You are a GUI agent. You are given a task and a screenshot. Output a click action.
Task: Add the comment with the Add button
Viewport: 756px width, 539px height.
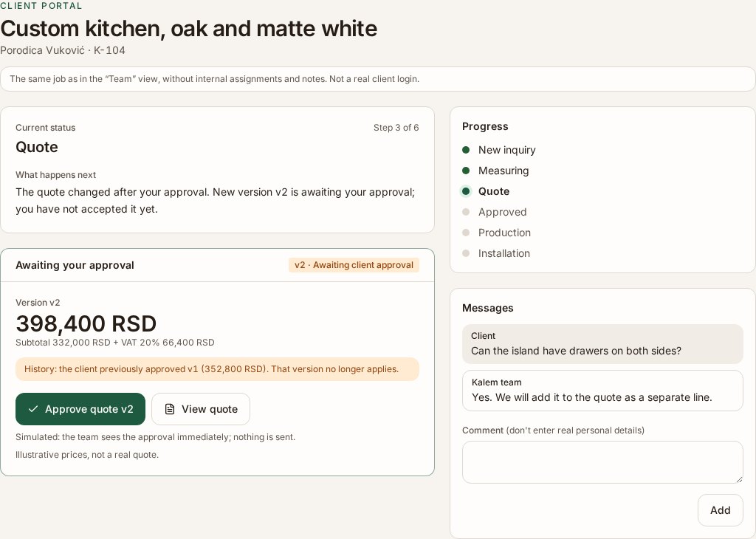pyautogui.click(x=721, y=510)
